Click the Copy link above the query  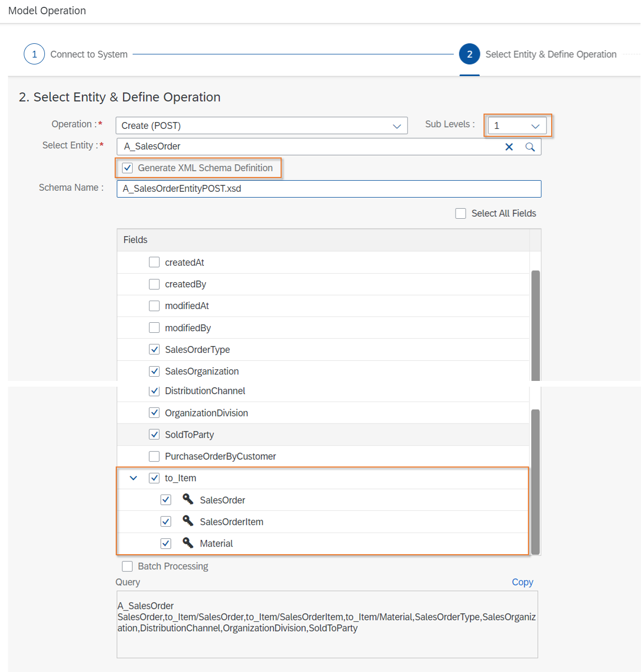(x=522, y=582)
